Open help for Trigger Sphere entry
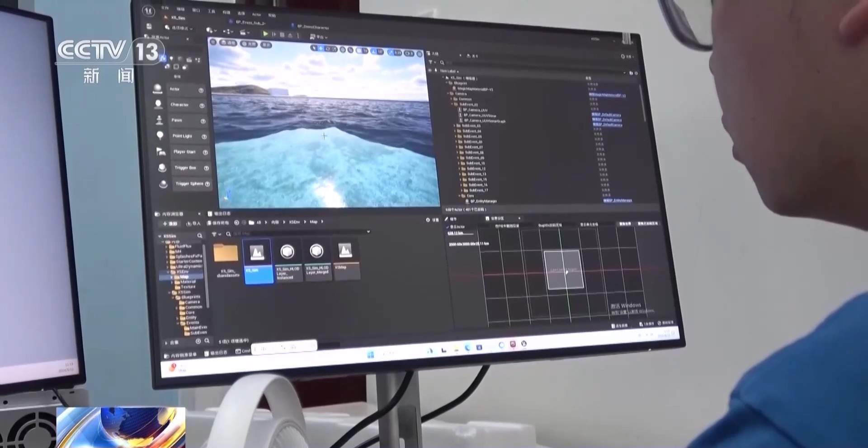This screenshot has height=448, width=868. 208,184
